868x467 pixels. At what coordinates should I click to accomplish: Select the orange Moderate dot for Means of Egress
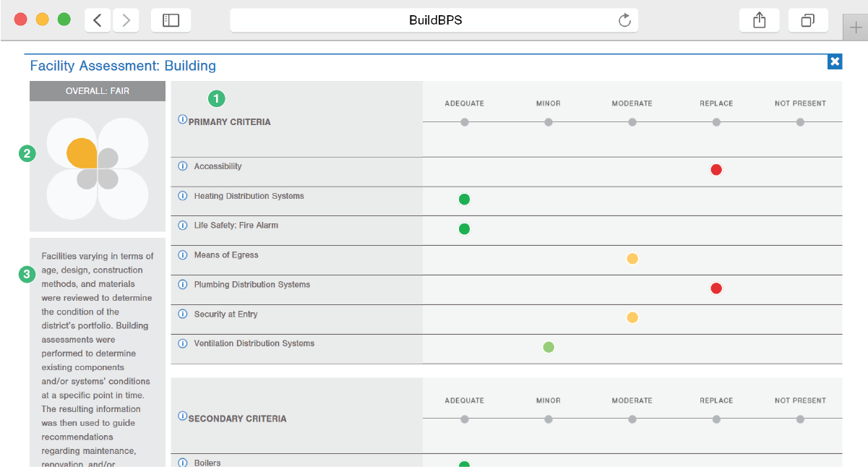pos(632,259)
